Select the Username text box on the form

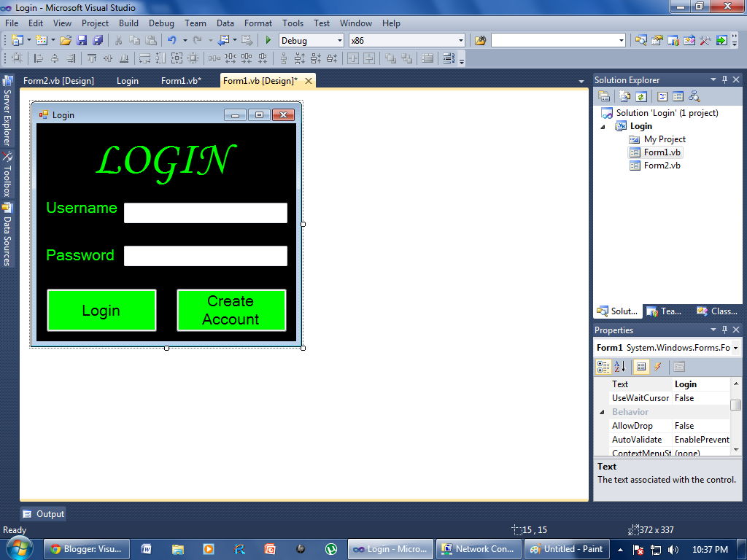205,213
